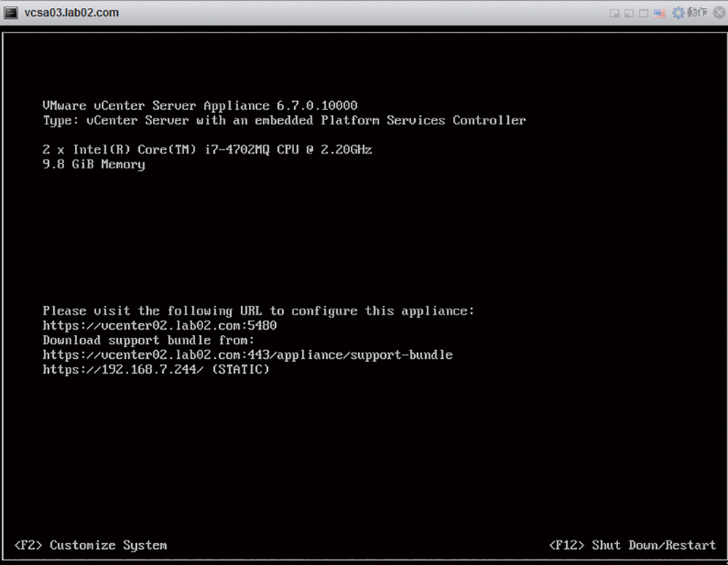Click the embedded Platform Services Controller type line
Viewport: 728px width, 565px height.
(x=284, y=120)
